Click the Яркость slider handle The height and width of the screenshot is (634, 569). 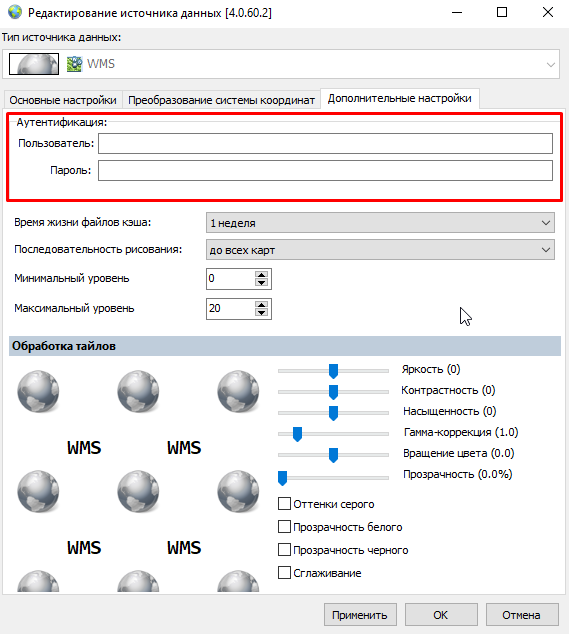click(333, 371)
